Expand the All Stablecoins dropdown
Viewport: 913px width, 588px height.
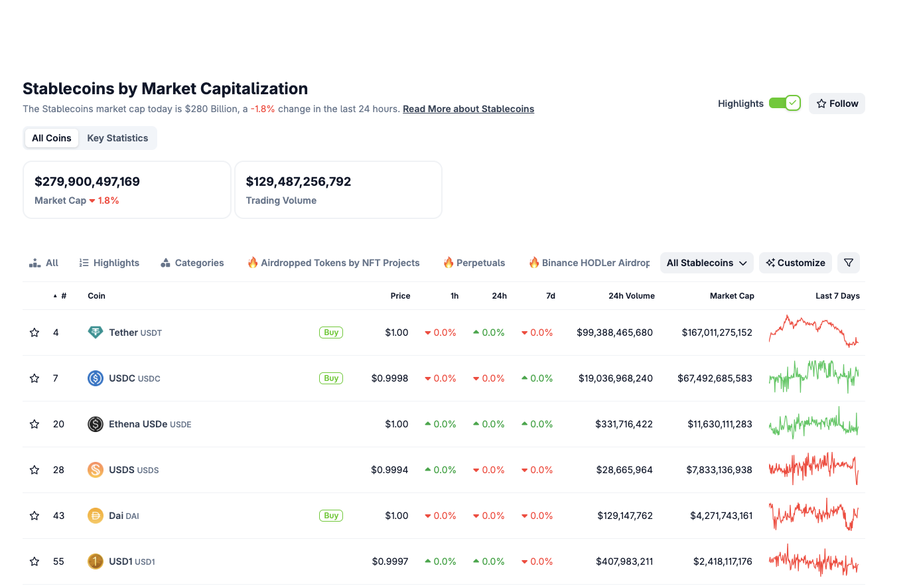coord(707,263)
